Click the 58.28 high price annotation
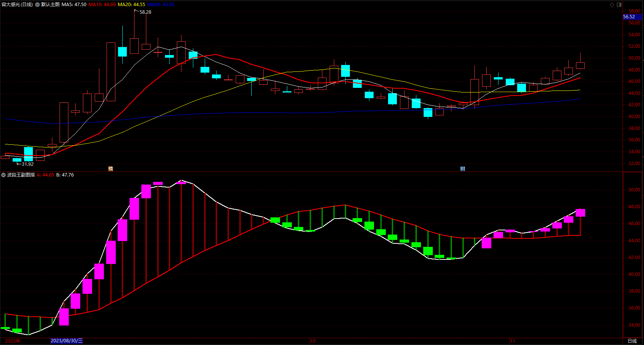644x345 pixels. (145, 12)
